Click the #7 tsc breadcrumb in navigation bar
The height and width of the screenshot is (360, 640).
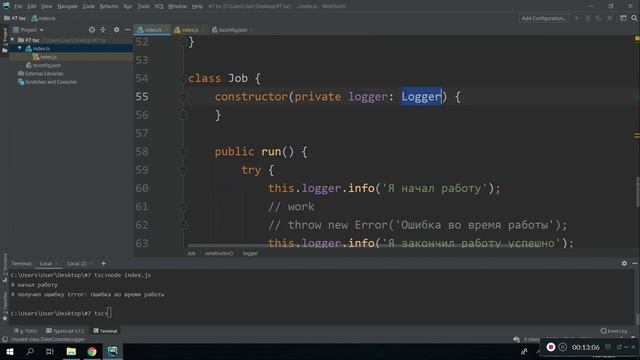pyautogui.click(x=15, y=18)
